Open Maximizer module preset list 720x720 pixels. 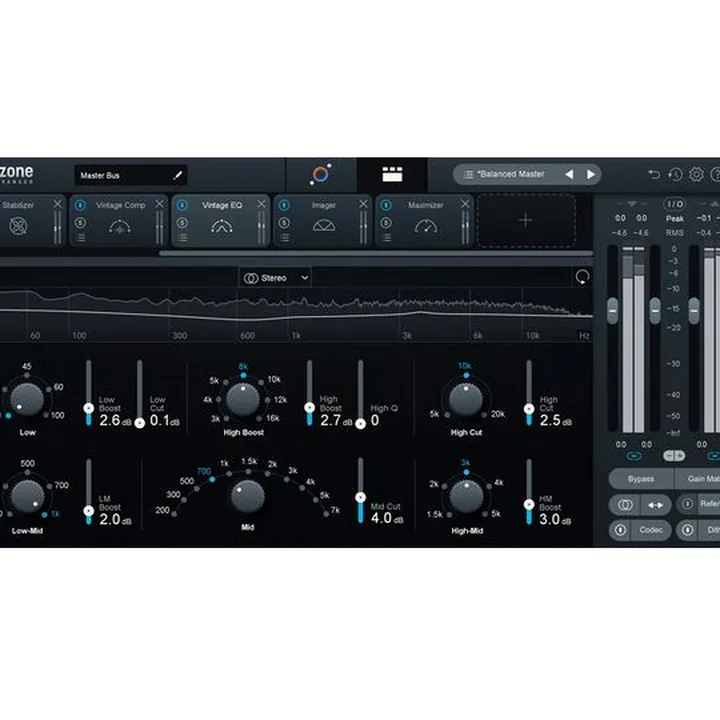(x=386, y=238)
